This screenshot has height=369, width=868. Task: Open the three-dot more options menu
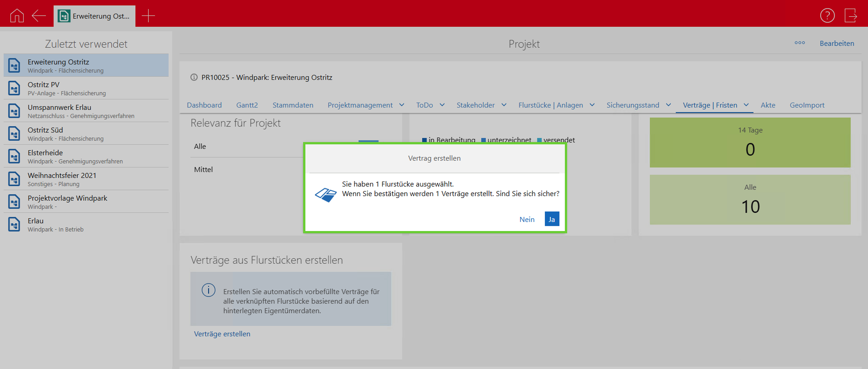click(799, 43)
